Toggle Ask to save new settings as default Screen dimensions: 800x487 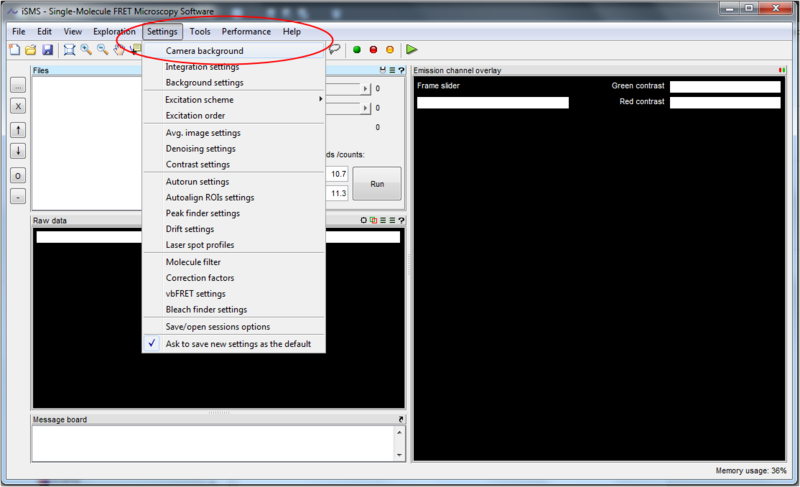click(238, 343)
